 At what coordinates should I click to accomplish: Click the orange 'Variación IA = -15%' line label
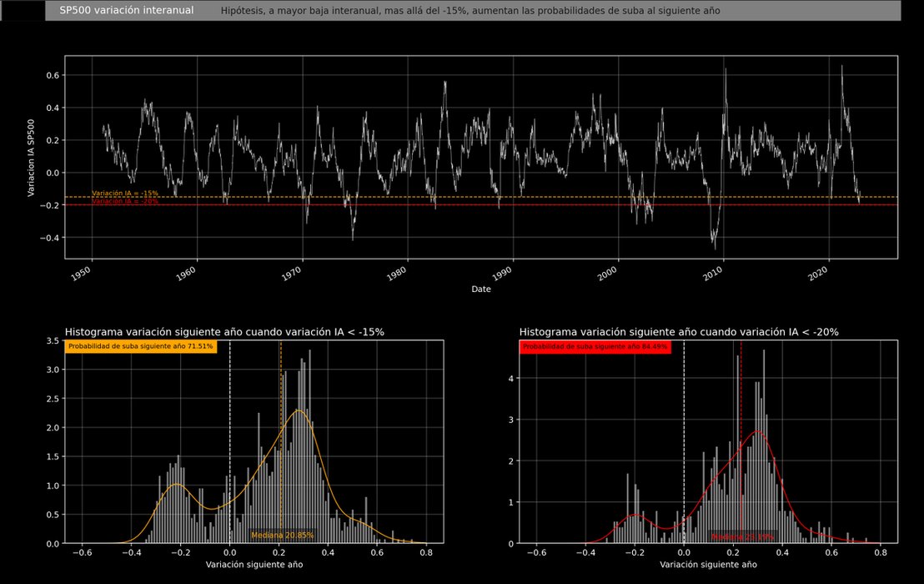coord(125,194)
